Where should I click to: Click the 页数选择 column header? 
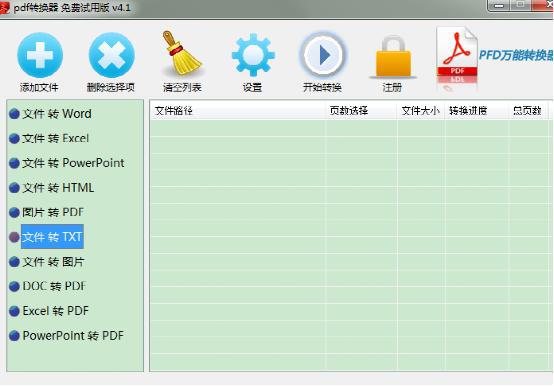(x=361, y=111)
